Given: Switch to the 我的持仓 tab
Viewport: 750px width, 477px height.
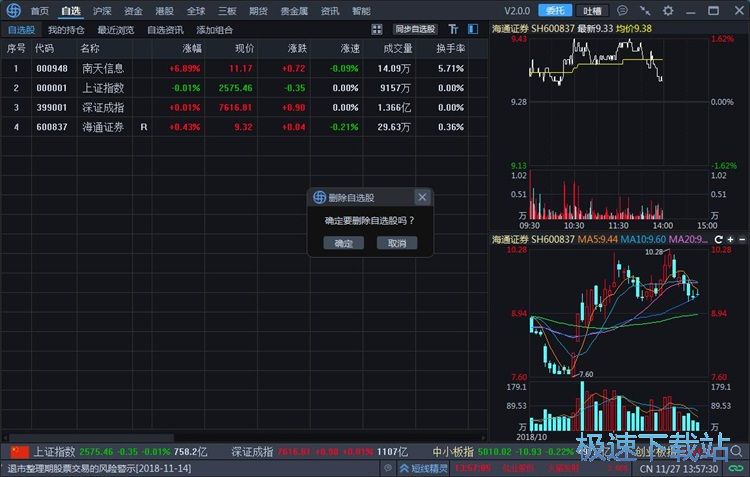Looking at the screenshot, I should [x=66, y=30].
